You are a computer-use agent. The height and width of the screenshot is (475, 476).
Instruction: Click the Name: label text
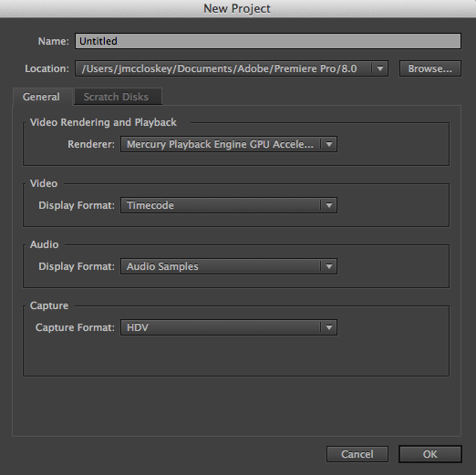pos(54,41)
